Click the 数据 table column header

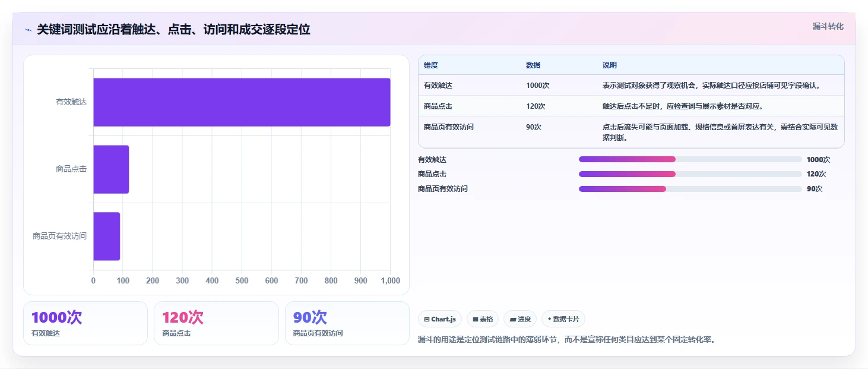click(x=533, y=65)
